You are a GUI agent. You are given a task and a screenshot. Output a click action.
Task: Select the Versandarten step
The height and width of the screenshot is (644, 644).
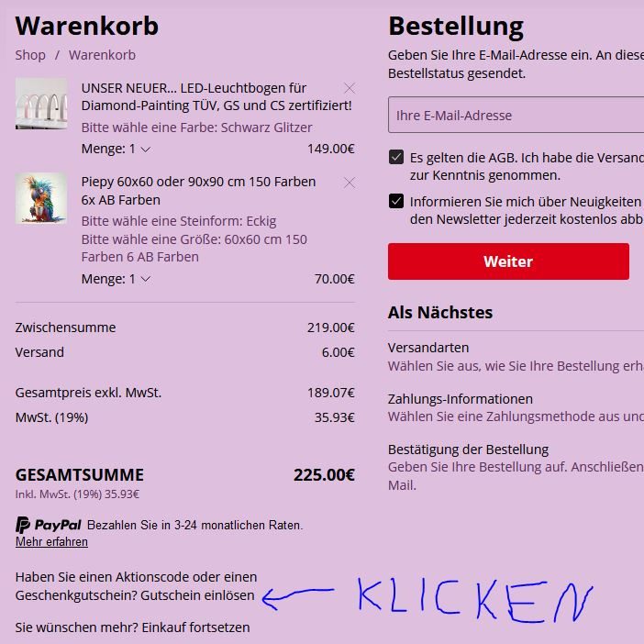coord(428,348)
